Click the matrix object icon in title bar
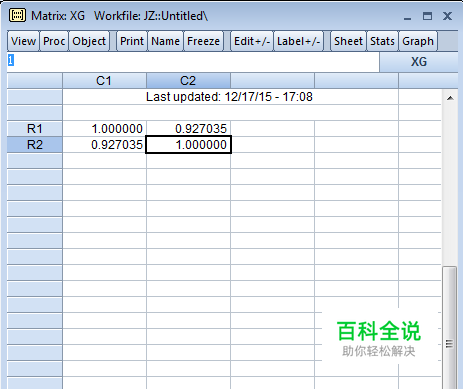The image size is (463, 389). pos(17,15)
